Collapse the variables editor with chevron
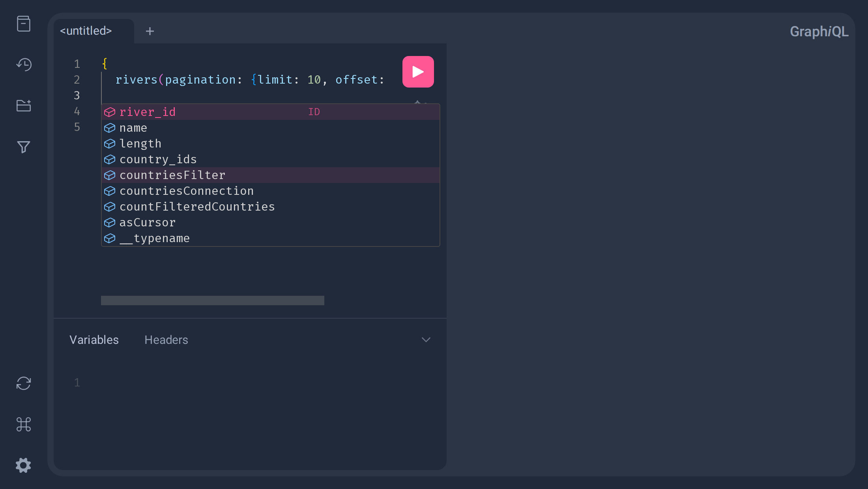This screenshot has height=489, width=868. coord(426,340)
